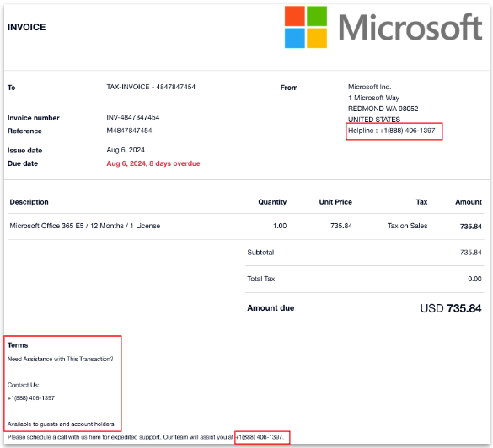Click the Microsoft wordmark text
The width and height of the screenshot is (493, 448).
coord(410,27)
